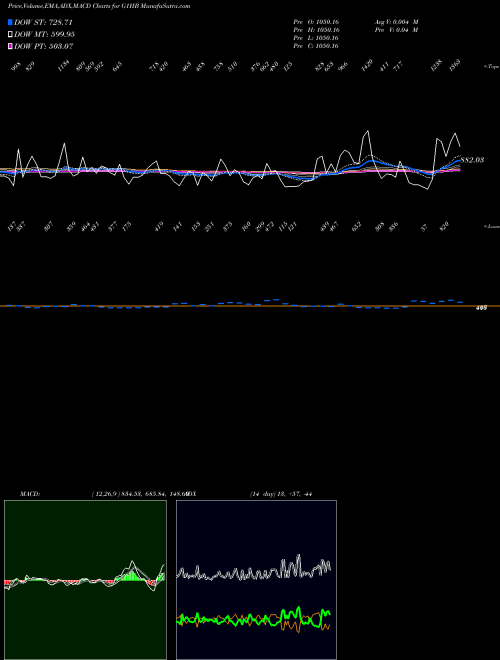Click the Pre V previous volume text

[x=396, y=30]
